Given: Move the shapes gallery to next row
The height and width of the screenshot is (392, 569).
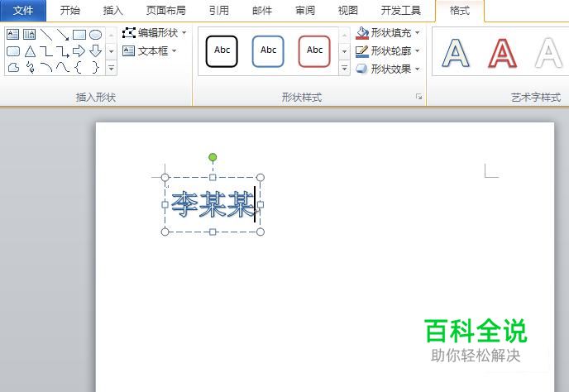Looking at the screenshot, I should pyautogui.click(x=111, y=51).
